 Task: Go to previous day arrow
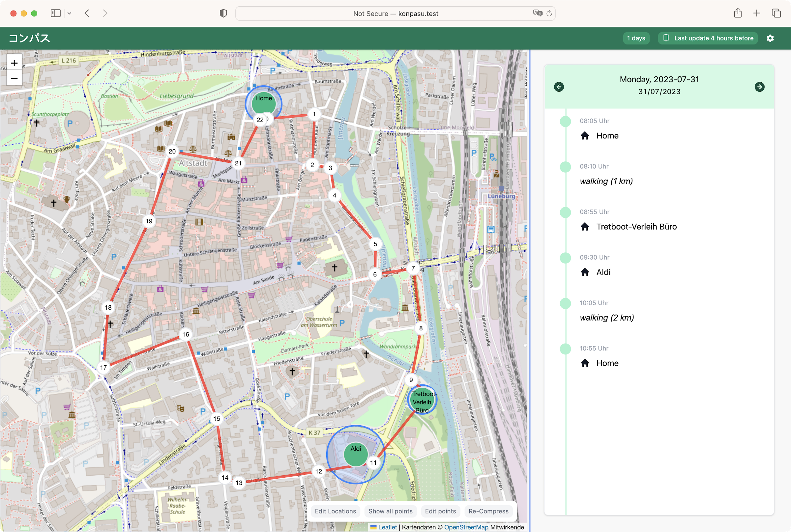[559, 87]
